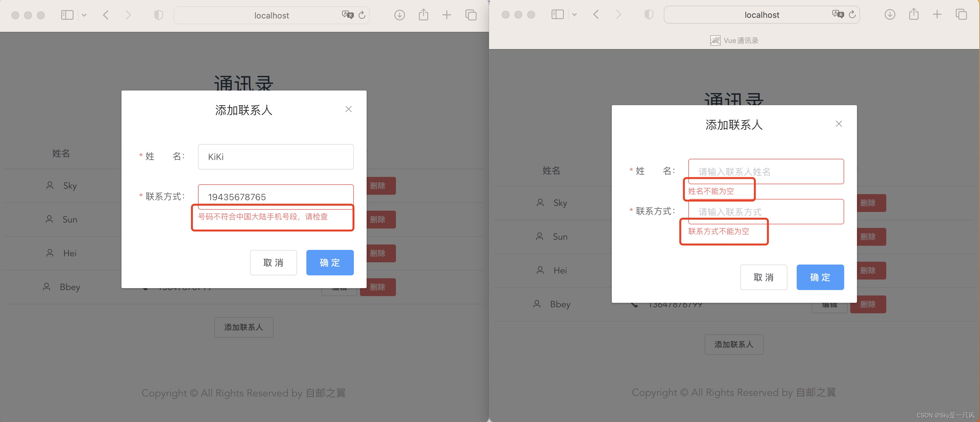Viewport: 980px width, 422px height.
Task: Click privacy shield icon in right browser
Action: [x=649, y=15]
